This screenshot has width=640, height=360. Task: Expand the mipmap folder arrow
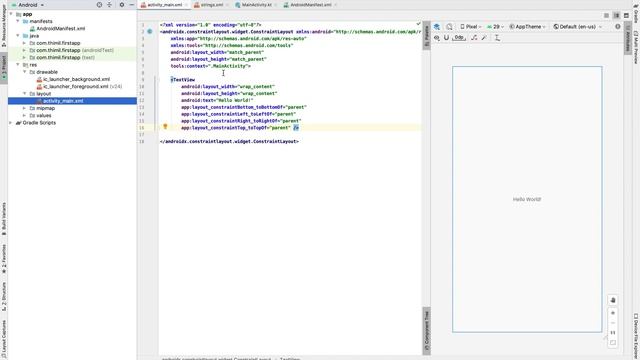pyautogui.click(x=25, y=108)
